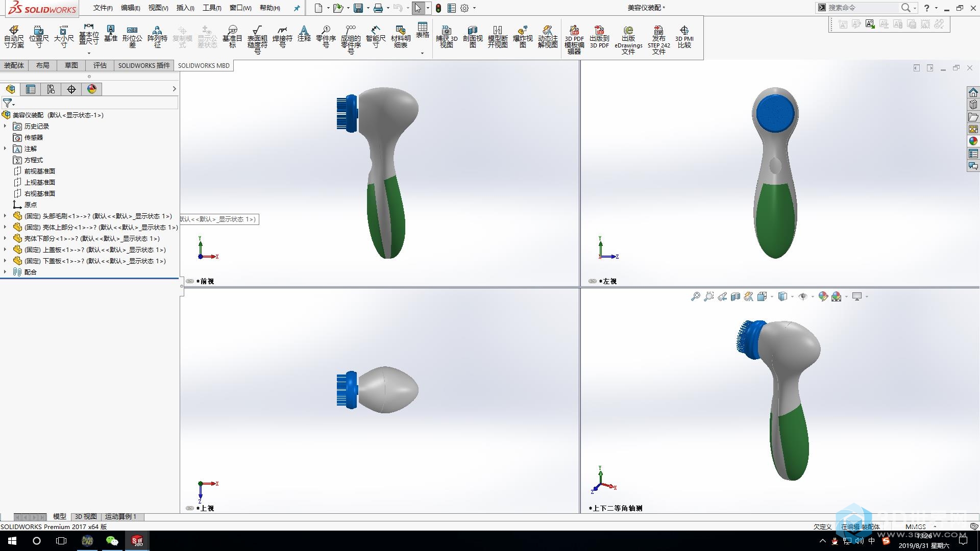
Task: Select 上视基准面 in the feature tree
Action: (40, 182)
